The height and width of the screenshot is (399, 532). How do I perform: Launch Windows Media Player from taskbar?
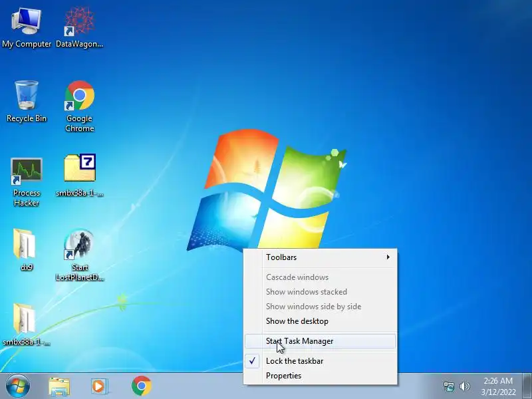click(x=99, y=386)
